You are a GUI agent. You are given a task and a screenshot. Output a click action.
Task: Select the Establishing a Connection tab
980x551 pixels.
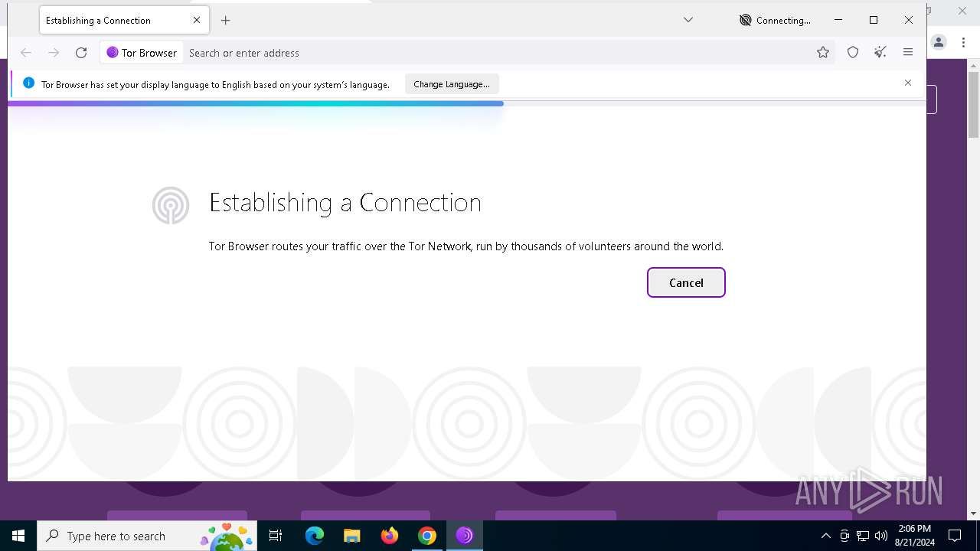(125, 21)
